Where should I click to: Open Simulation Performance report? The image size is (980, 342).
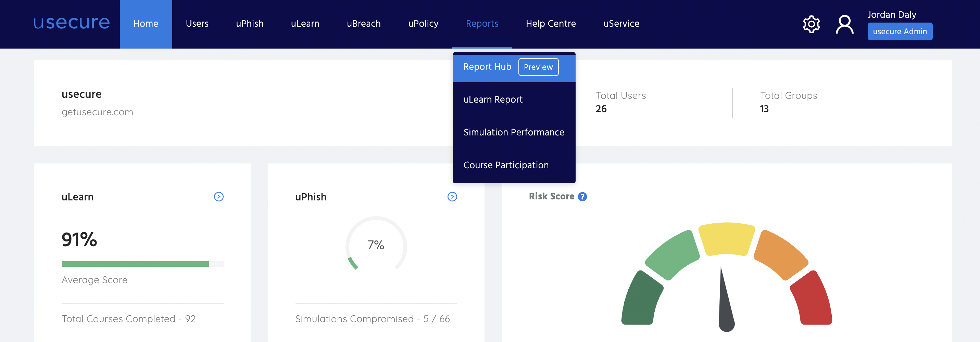(x=514, y=132)
